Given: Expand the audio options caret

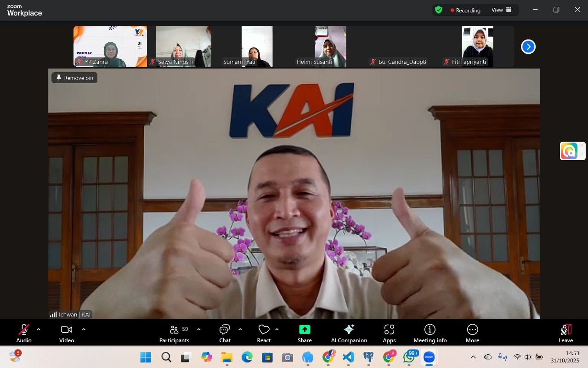Looking at the screenshot, I should coord(39,329).
